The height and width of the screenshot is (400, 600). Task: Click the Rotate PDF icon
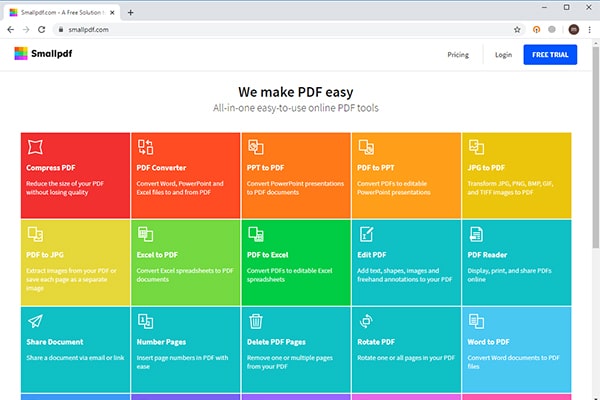[366, 321]
